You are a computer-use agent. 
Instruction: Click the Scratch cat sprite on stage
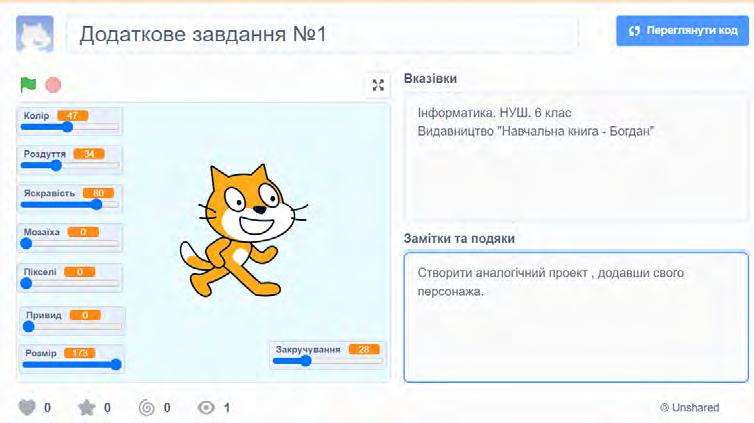tap(243, 231)
